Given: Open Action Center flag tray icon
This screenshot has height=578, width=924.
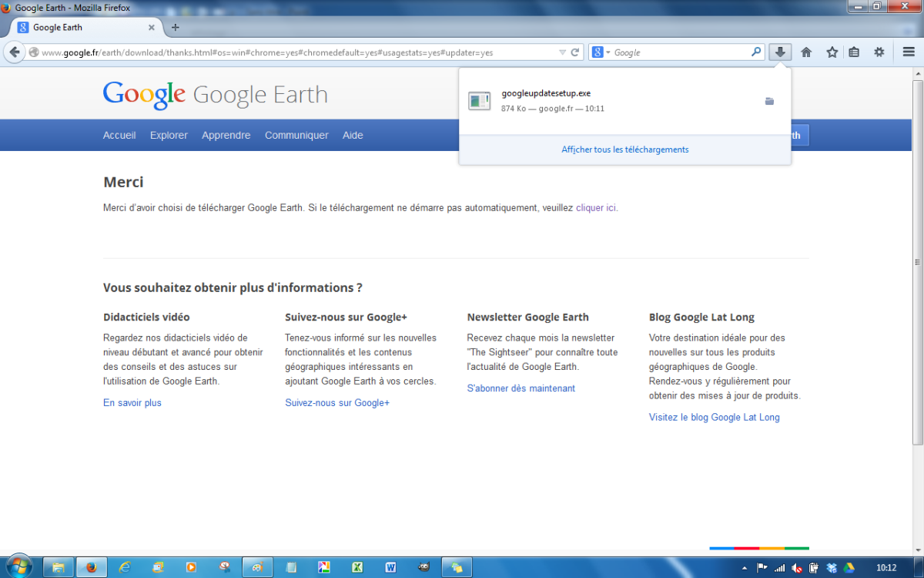Looking at the screenshot, I should point(762,568).
